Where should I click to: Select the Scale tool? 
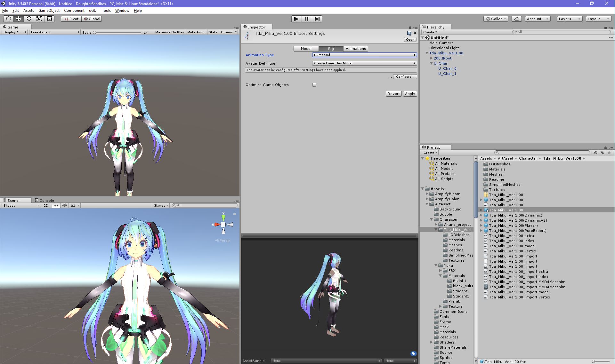coord(39,19)
